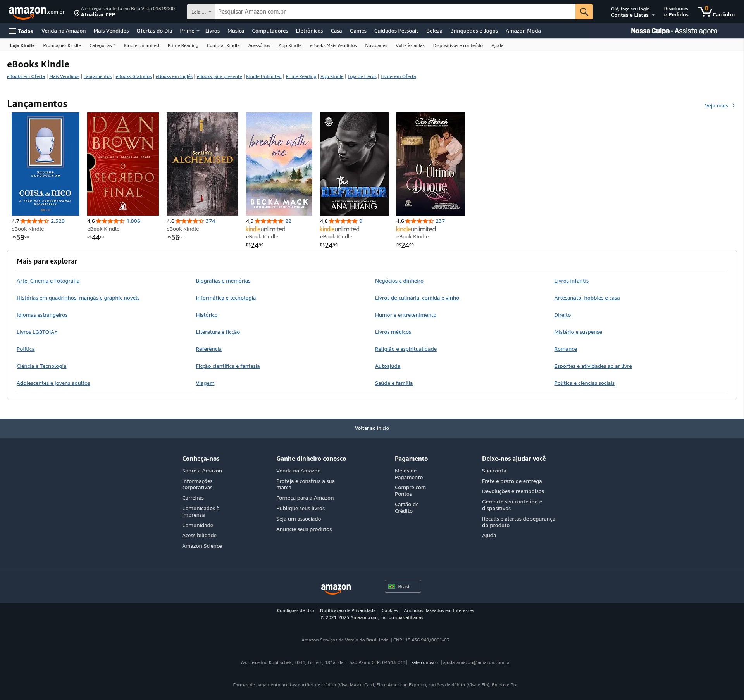The width and height of the screenshot is (744, 700).
Task: Open eBooks Mais Vendidos tab
Action: tap(333, 45)
